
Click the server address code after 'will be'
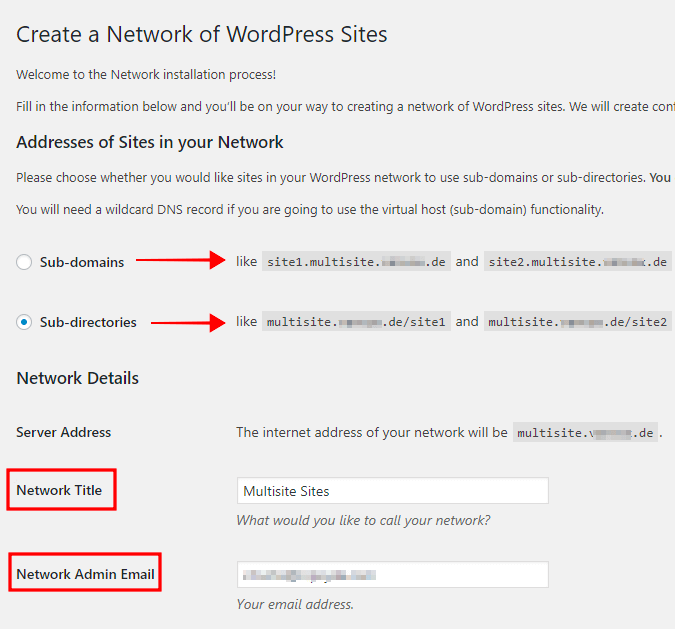tap(585, 433)
